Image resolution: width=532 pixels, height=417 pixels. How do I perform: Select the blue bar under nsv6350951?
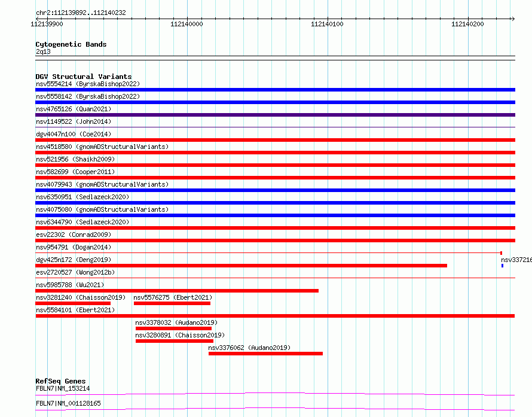[275, 203]
